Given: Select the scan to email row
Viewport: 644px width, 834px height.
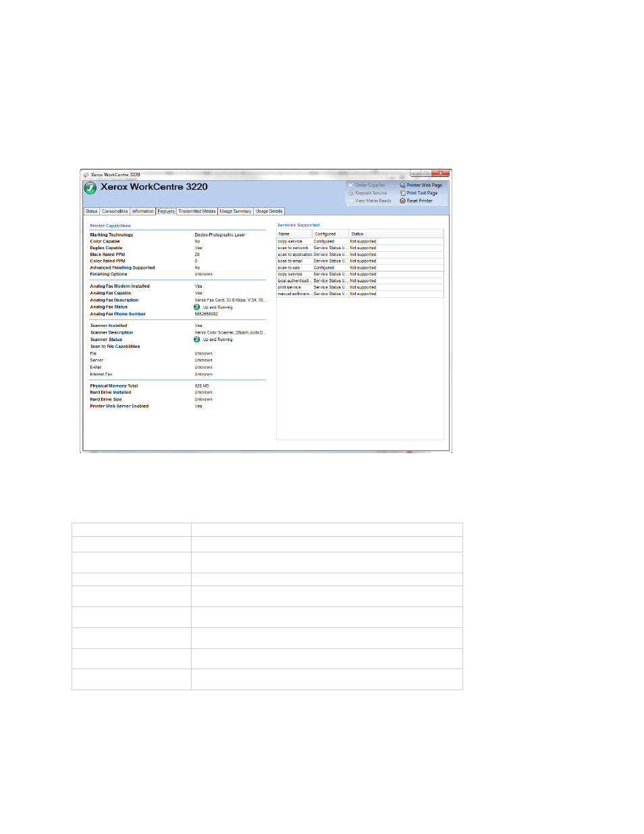Looking at the screenshot, I should pos(360,261).
